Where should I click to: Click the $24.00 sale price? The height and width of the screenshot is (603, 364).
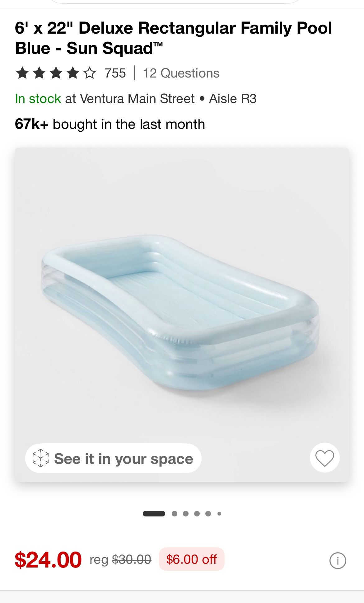pyautogui.click(x=48, y=560)
